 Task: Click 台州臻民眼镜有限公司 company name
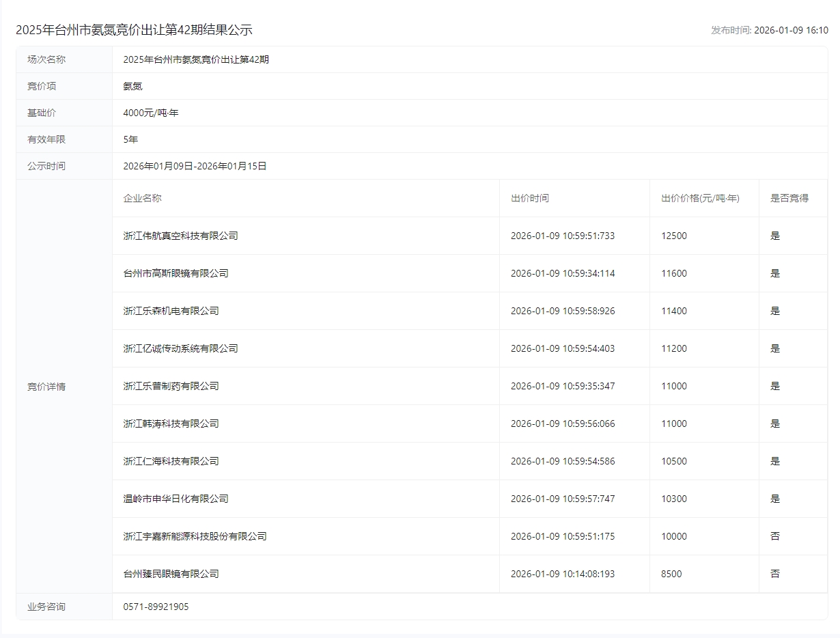click(171, 574)
